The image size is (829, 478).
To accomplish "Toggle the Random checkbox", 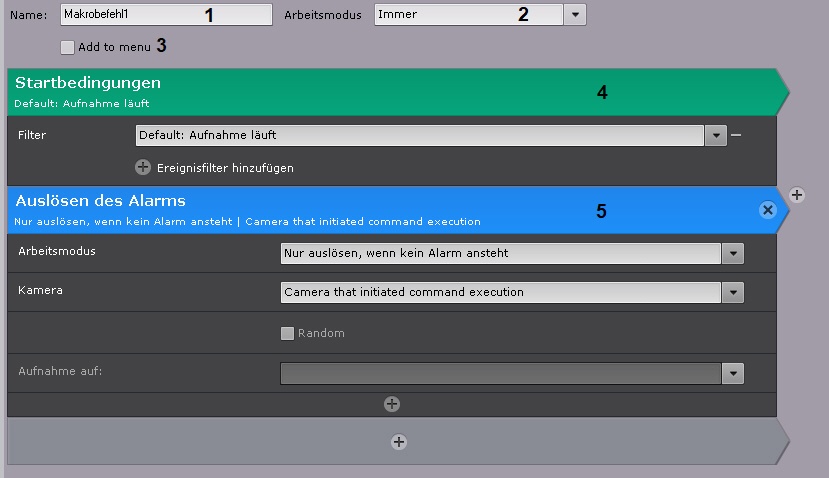I will click(288, 333).
